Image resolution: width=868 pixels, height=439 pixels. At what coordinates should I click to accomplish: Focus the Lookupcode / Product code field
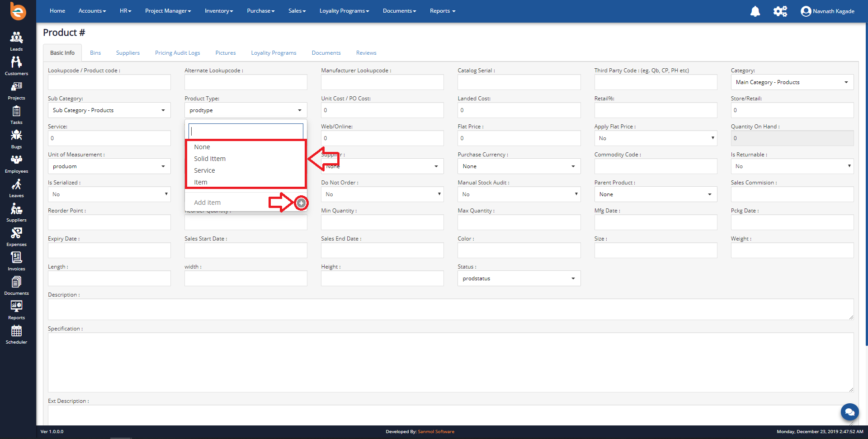(x=109, y=82)
